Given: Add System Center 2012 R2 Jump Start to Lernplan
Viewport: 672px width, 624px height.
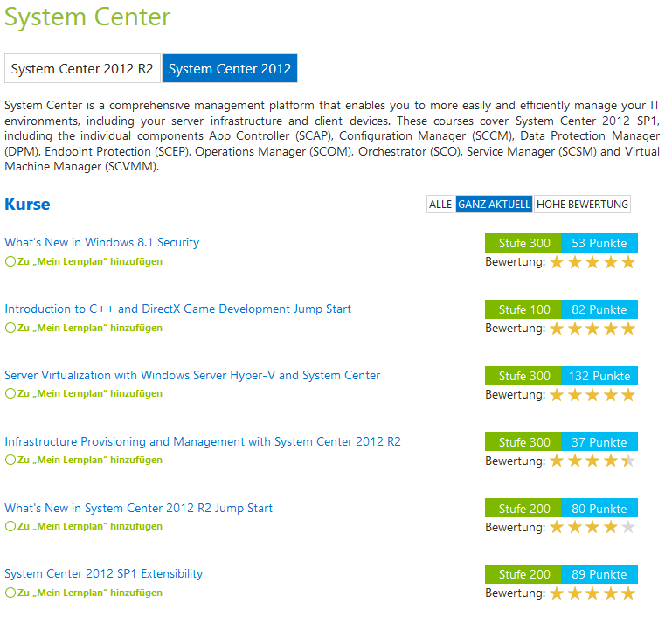Looking at the screenshot, I should (84, 526).
